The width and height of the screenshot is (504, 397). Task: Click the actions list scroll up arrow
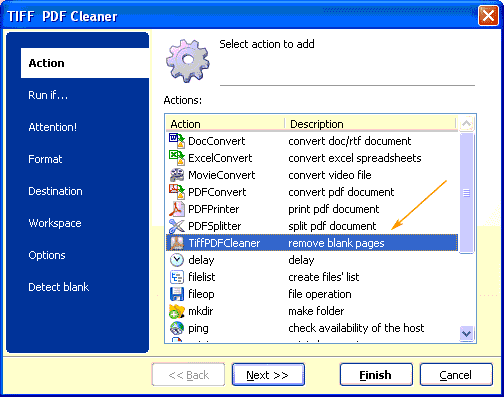point(466,124)
